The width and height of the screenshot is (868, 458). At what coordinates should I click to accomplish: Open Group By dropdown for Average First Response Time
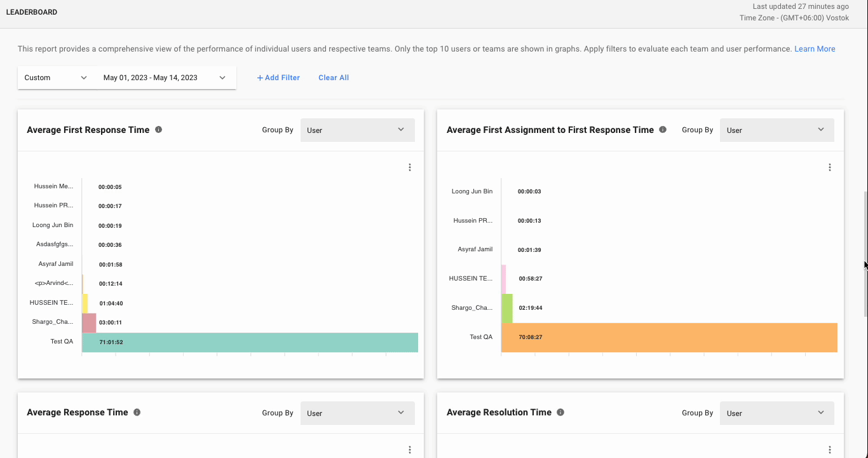357,130
